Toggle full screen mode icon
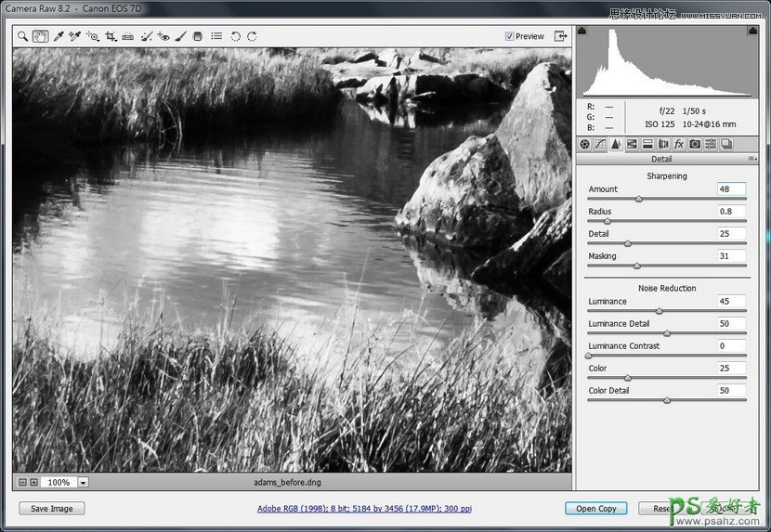The height and width of the screenshot is (532, 771). coord(560,36)
